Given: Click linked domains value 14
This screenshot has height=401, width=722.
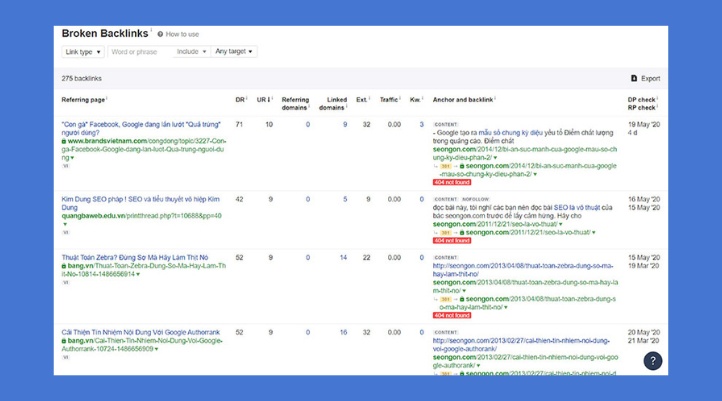Looking at the screenshot, I should pyautogui.click(x=344, y=257).
